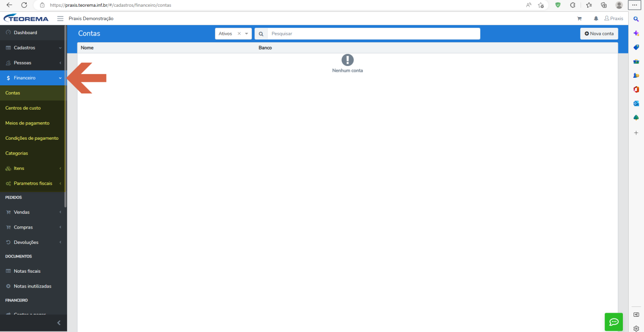Image resolution: width=644 pixels, height=332 pixels.
Task: Open Edge sidebar Copilot sparkle icon
Action: point(636,33)
